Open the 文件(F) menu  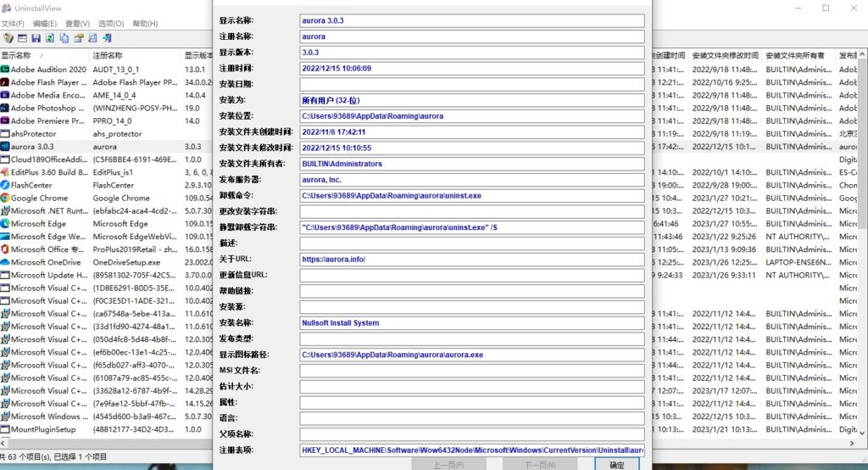point(12,23)
